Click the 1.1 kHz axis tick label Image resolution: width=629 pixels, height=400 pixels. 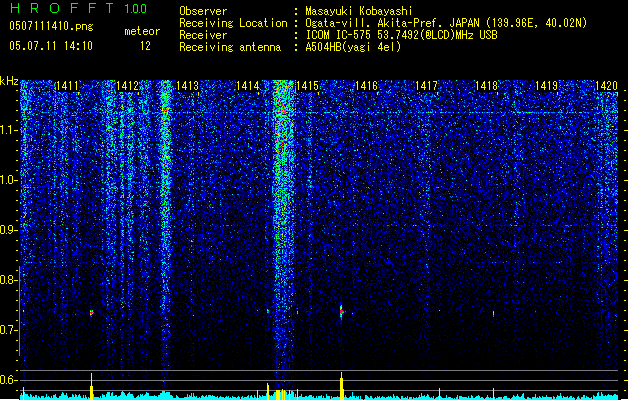tap(8, 130)
